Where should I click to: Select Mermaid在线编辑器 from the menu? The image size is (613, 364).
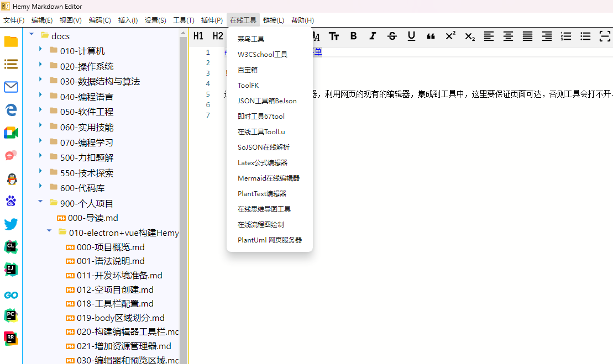pos(269,178)
